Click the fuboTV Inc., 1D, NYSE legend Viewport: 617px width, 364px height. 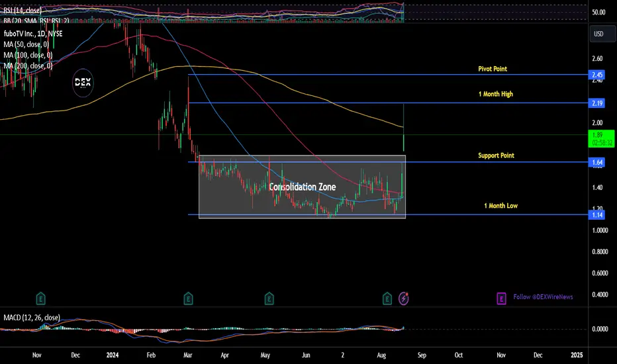(x=33, y=34)
